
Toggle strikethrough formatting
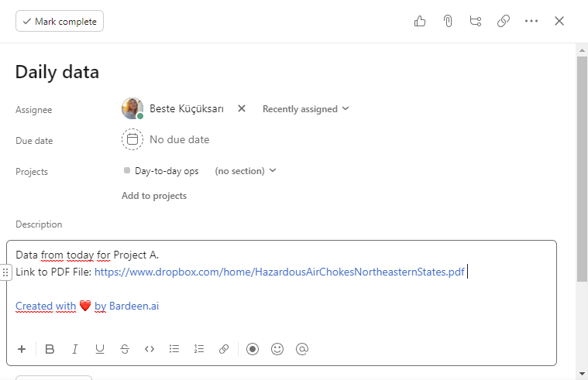125,349
